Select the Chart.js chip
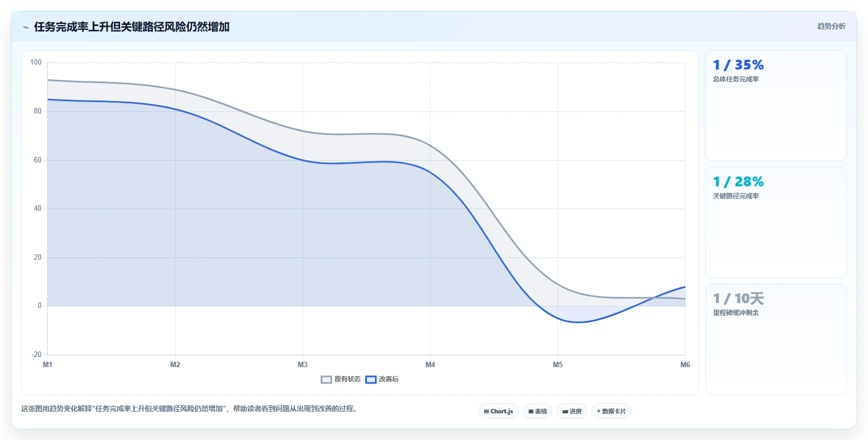868x440 pixels. (498, 411)
